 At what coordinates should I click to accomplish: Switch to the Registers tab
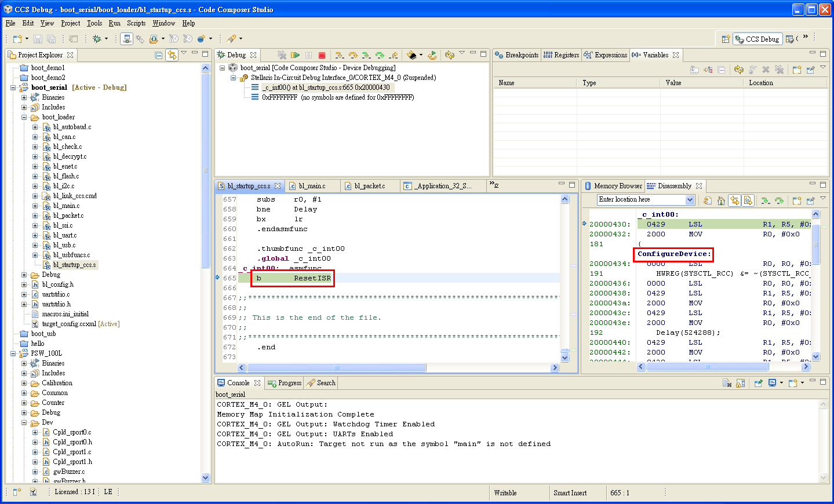561,55
